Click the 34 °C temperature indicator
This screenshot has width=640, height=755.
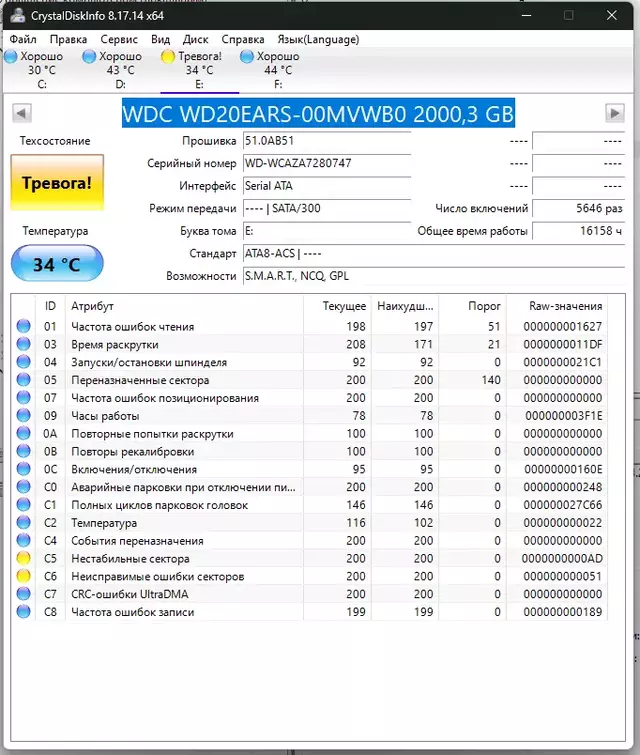(x=57, y=264)
